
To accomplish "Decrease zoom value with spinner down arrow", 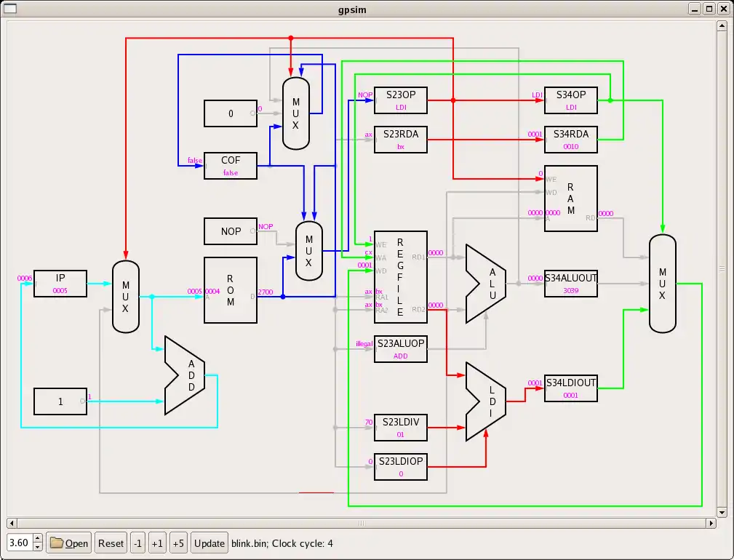I will pos(38,547).
